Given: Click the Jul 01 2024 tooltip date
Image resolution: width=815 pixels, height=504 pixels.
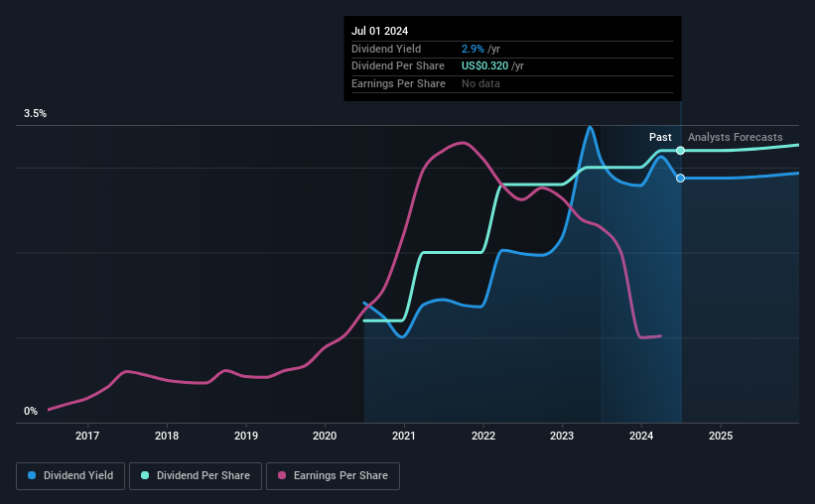Looking at the screenshot, I should (379, 31).
